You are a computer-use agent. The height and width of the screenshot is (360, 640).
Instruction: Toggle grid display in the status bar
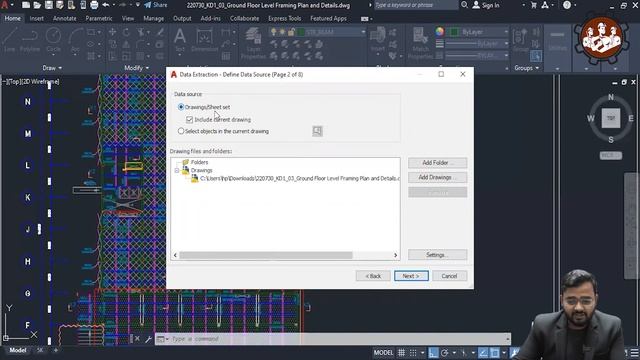(x=402, y=353)
